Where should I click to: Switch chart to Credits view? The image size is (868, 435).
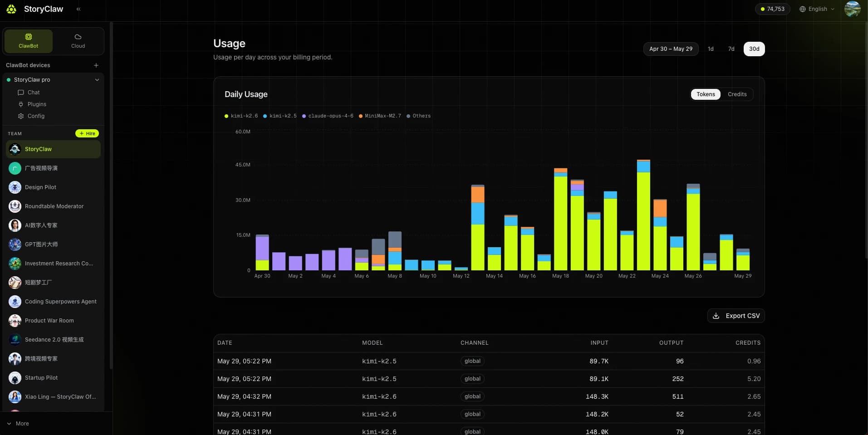[x=737, y=94]
